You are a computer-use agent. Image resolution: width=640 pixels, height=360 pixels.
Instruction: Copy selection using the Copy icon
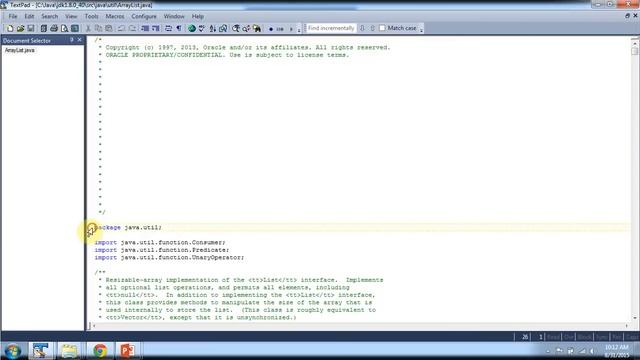98,29
